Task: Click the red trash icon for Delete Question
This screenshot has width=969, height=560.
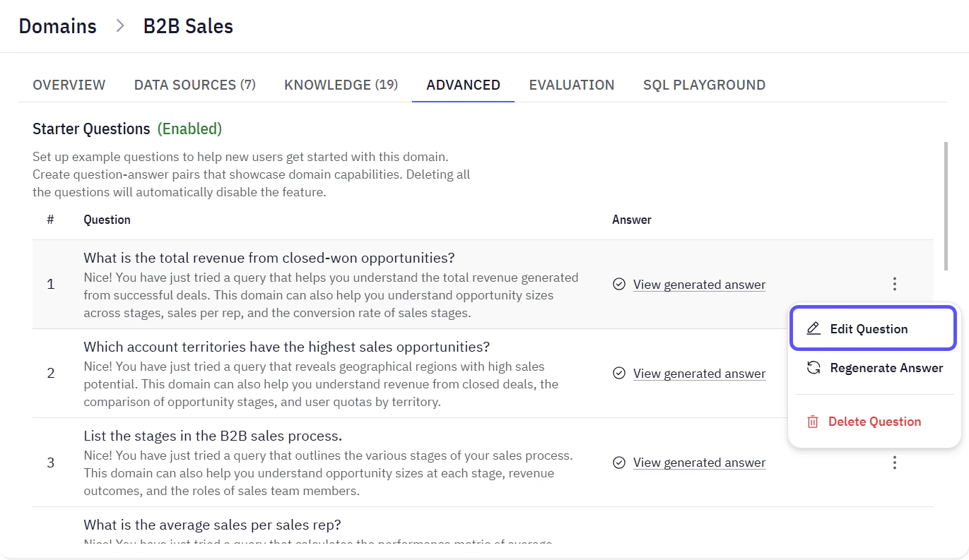Action: pyautogui.click(x=814, y=421)
